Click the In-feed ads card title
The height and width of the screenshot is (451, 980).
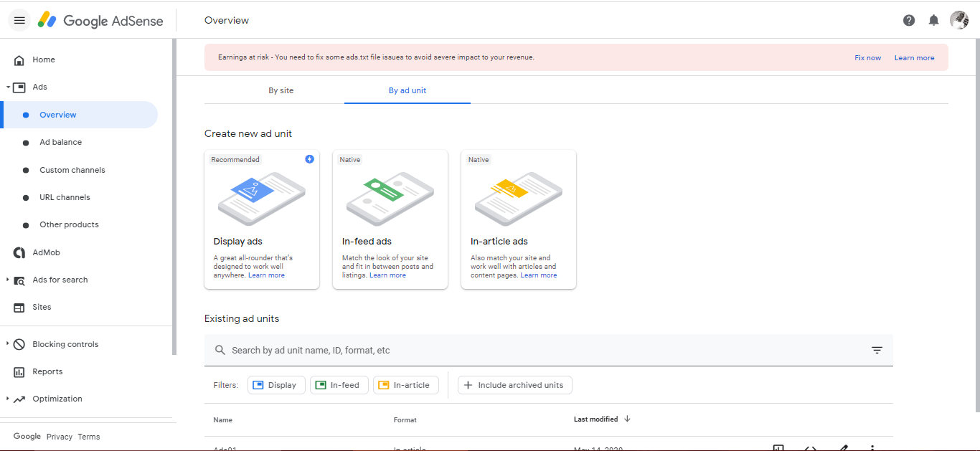pos(367,242)
